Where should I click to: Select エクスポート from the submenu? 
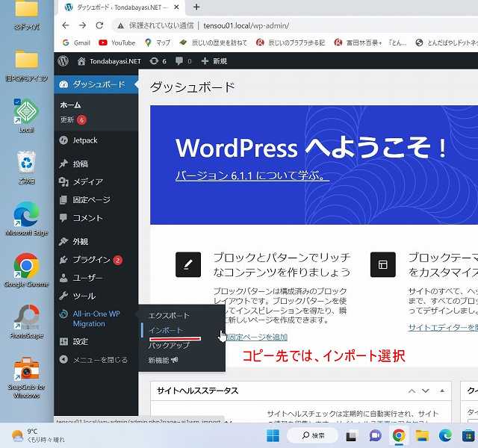(169, 316)
